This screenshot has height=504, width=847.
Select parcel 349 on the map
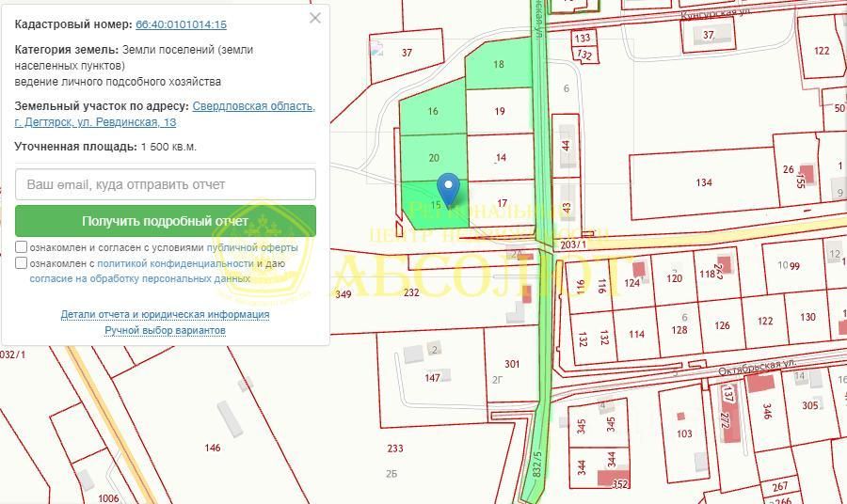coord(343,294)
